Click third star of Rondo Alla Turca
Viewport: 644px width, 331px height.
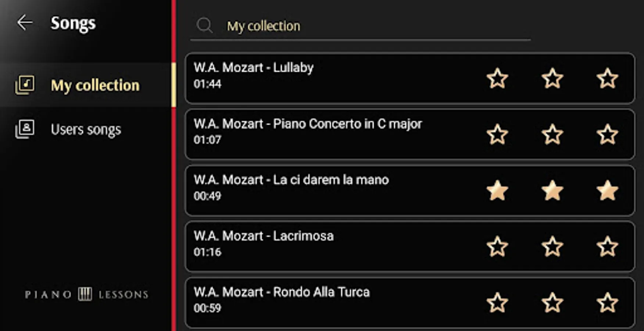(x=607, y=303)
